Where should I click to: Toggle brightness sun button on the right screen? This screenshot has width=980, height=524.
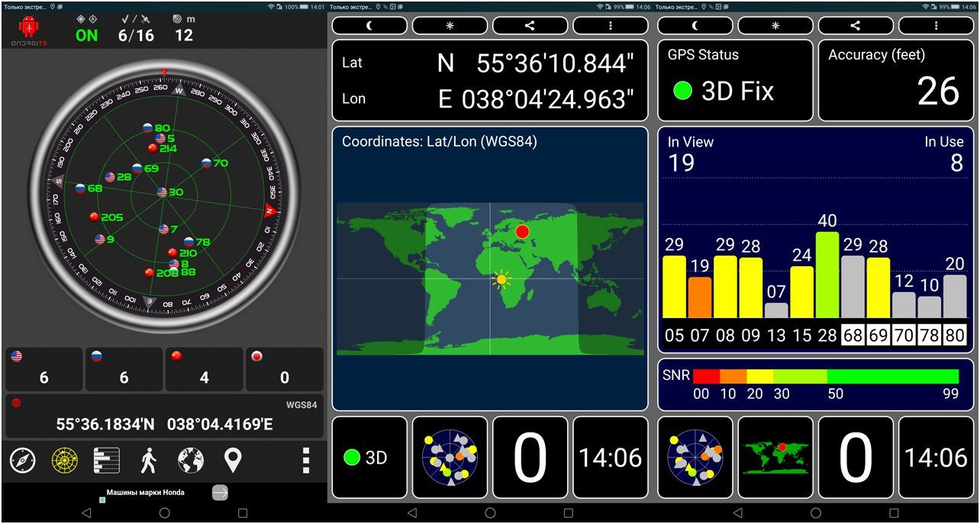[x=775, y=25]
